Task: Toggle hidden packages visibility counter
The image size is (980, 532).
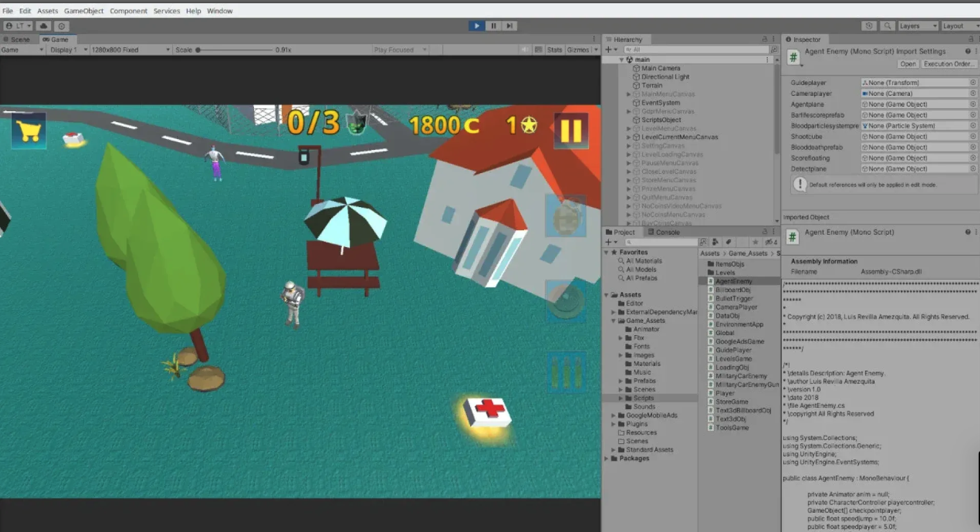Action: [771, 243]
